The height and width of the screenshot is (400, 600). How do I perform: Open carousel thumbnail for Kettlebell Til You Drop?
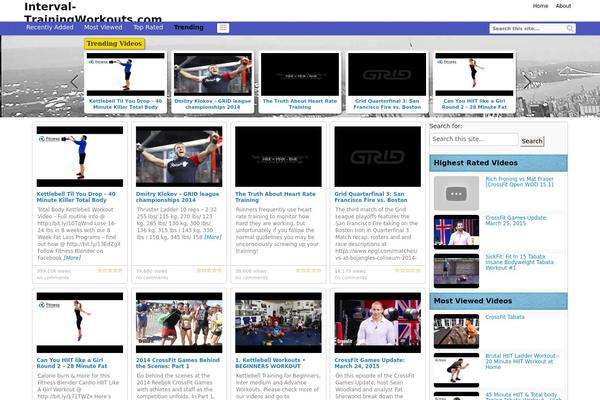click(126, 74)
